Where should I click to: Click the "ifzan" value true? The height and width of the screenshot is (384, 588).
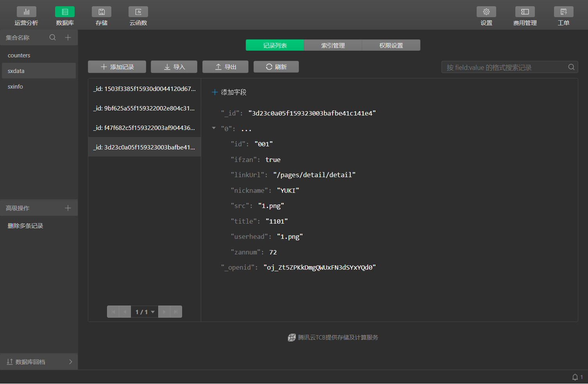pyautogui.click(x=273, y=160)
